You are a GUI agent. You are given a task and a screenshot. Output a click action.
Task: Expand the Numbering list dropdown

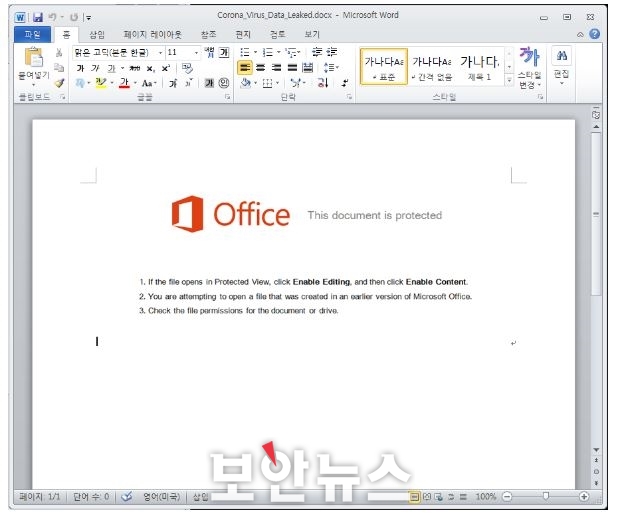pyautogui.click(x=279, y=52)
